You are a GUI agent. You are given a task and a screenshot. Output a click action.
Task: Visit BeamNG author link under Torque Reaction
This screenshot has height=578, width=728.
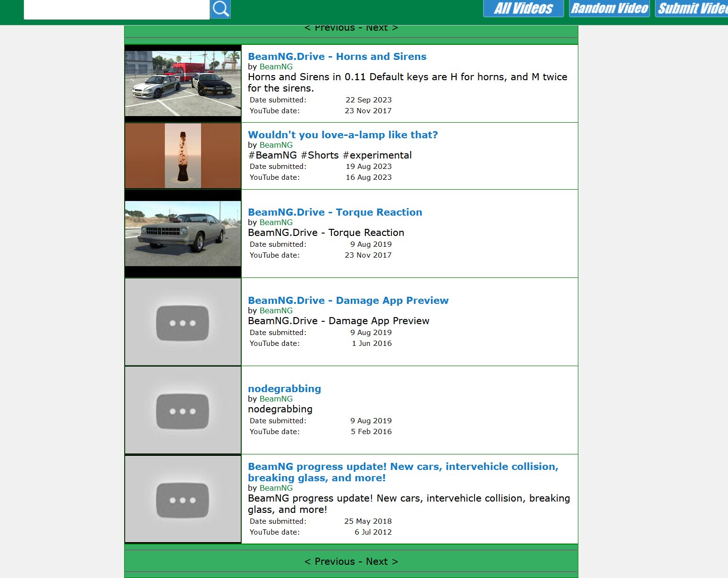[x=276, y=223]
